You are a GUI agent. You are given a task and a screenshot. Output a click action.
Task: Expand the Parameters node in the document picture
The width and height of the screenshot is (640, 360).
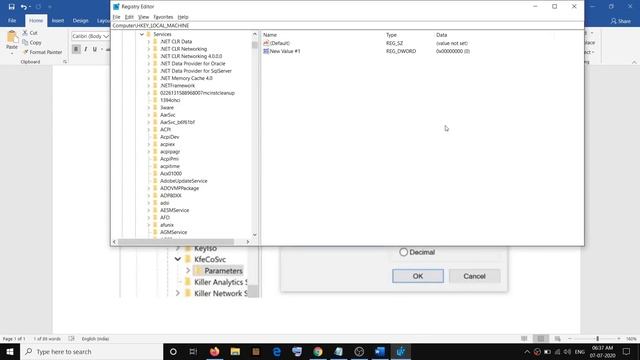[x=188, y=271]
